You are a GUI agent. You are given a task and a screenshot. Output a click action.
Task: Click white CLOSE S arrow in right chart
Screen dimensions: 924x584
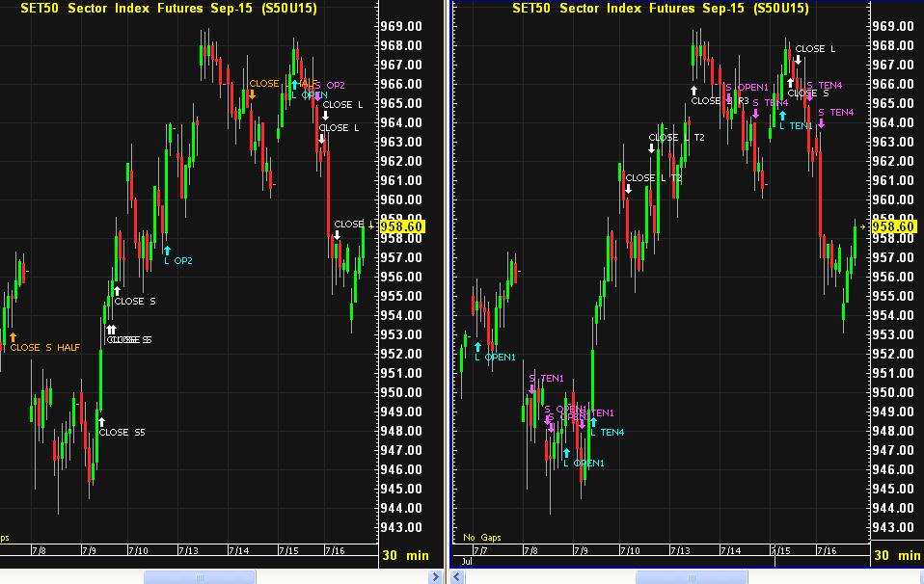(790, 83)
